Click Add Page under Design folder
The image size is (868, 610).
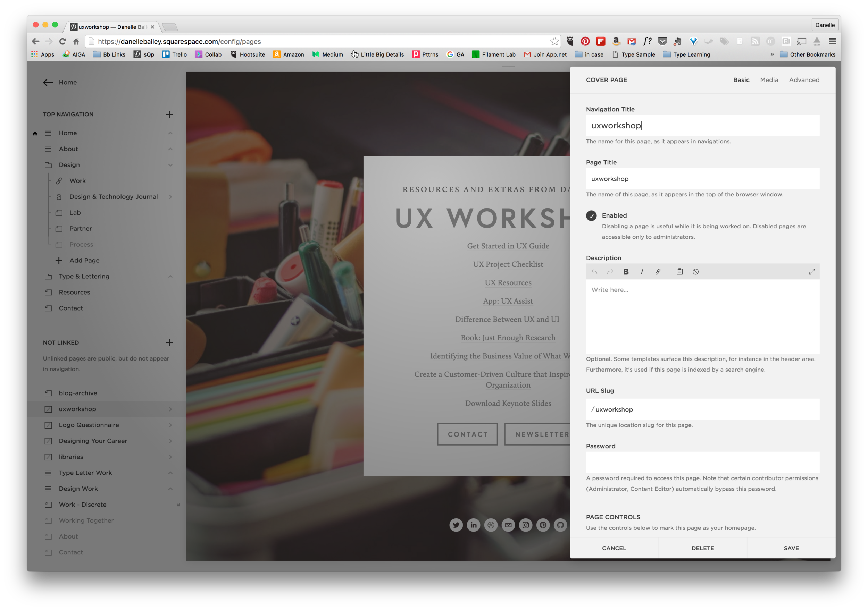(84, 260)
